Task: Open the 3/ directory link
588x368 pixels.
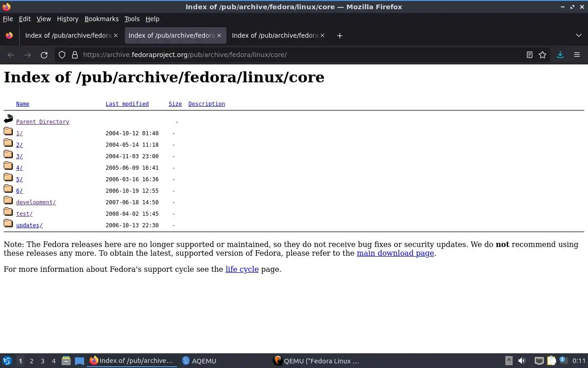Action: click(19, 156)
